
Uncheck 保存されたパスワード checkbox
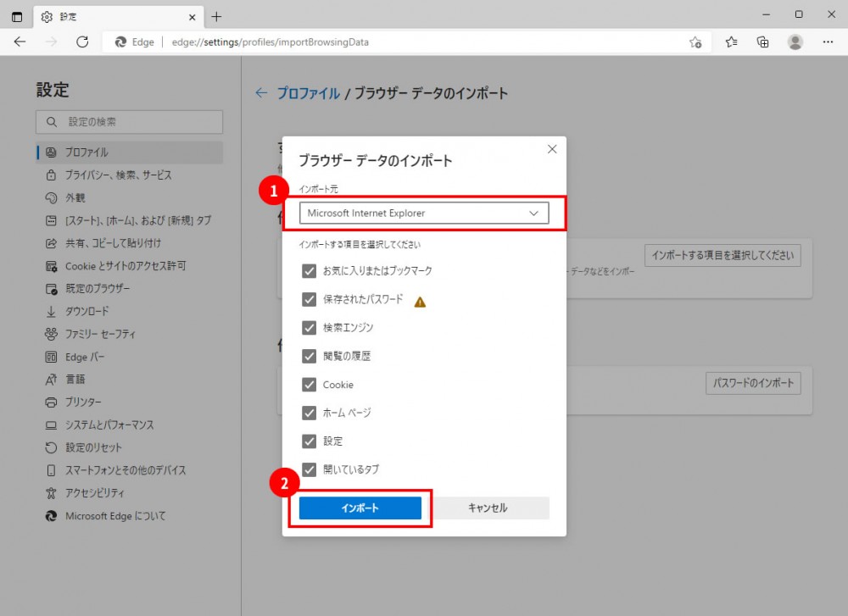click(x=309, y=299)
